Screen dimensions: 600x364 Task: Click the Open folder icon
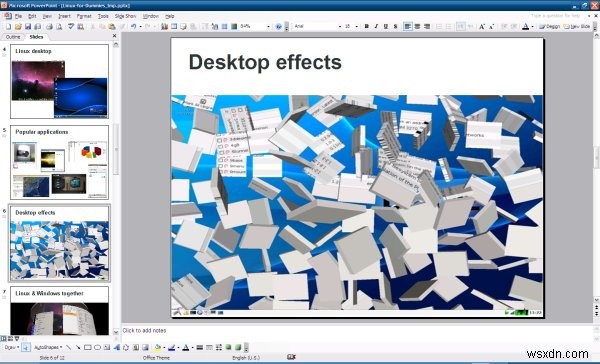[18, 26]
